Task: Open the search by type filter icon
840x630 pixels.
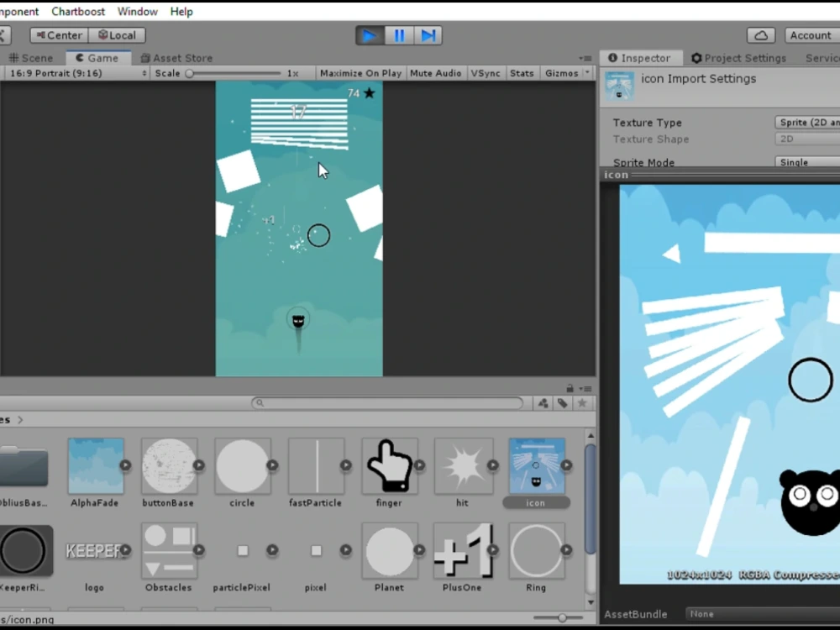Action: [543, 403]
